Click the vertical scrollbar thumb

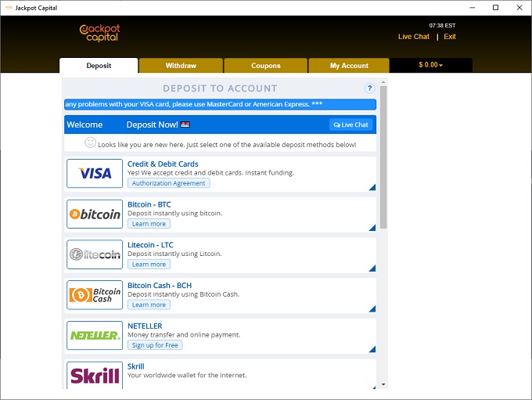coord(383,157)
